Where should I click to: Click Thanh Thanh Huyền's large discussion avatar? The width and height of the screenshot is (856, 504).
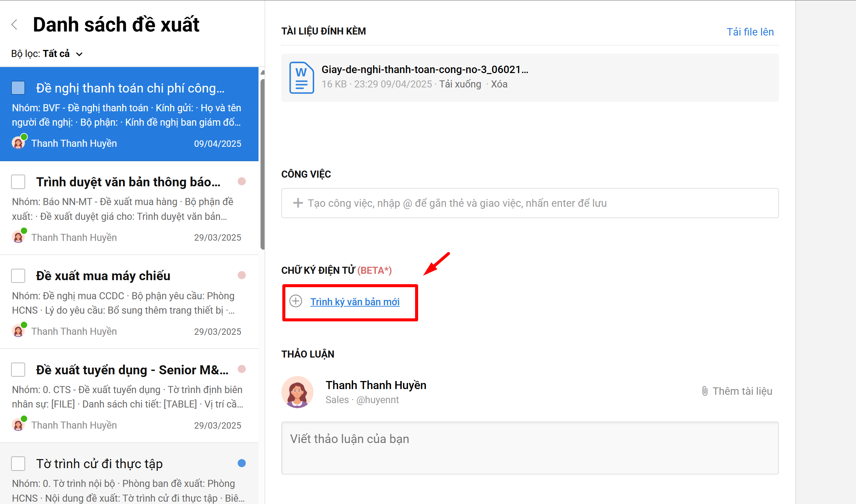[297, 392]
